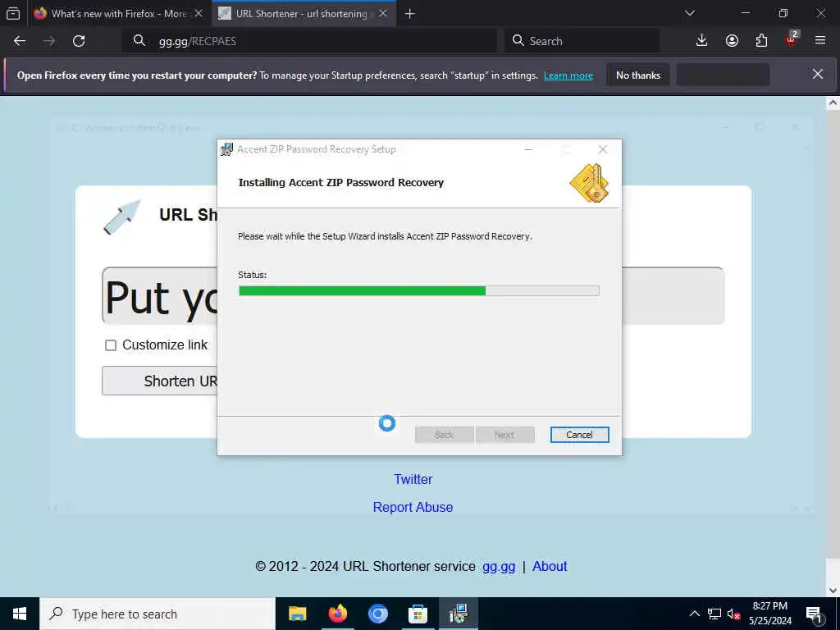This screenshot has width=840, height=630.
Task: Open the About footer link
Action: coord(550,567)
